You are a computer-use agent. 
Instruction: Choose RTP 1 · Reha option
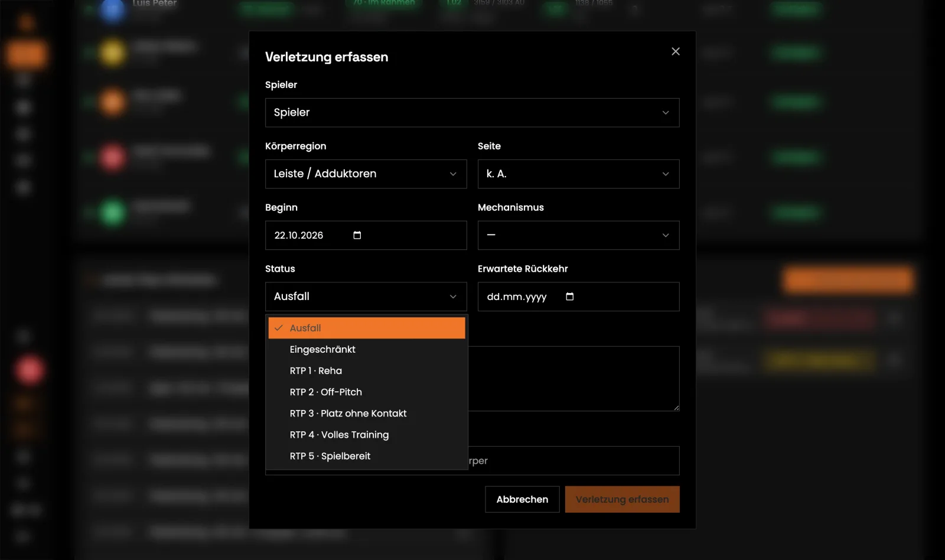367,371
